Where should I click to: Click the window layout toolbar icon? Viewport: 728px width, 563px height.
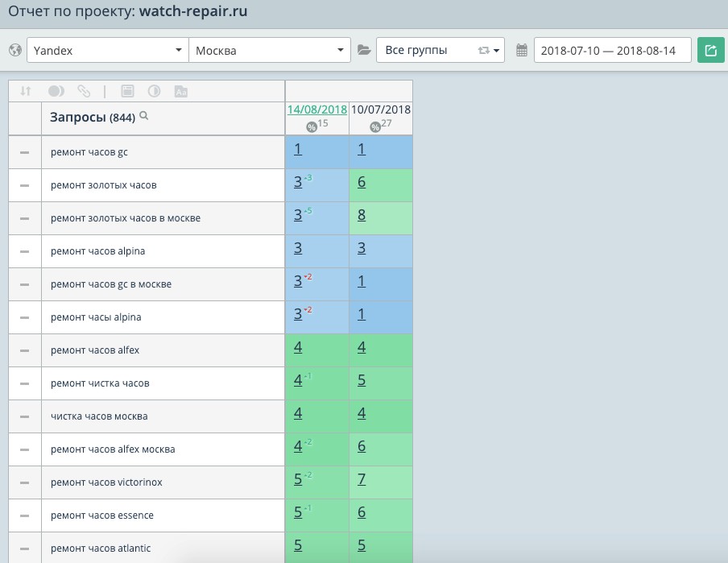[127, 91]
